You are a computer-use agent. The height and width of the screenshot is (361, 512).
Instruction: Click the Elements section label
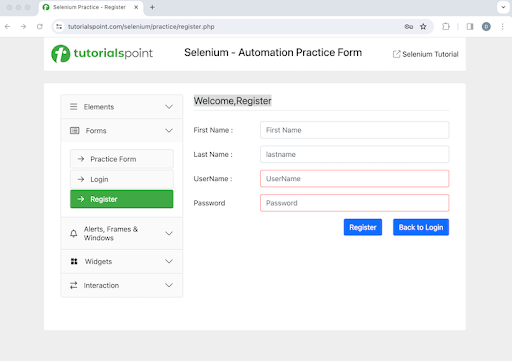tap(99, 107)
